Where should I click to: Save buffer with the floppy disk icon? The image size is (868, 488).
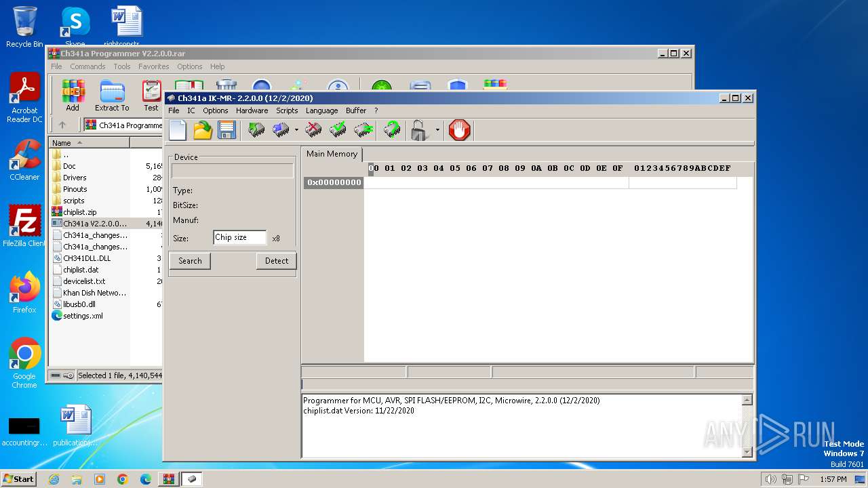click(226, 130)
